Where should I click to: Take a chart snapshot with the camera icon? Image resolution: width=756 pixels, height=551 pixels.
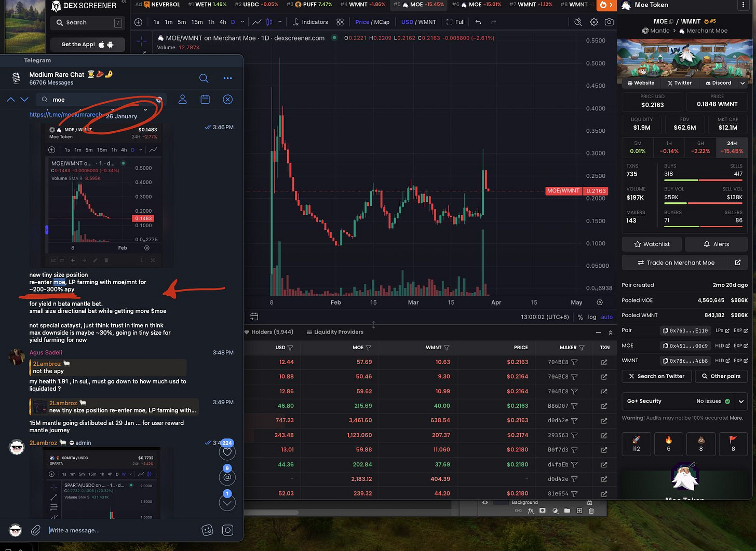coord(609,22)
